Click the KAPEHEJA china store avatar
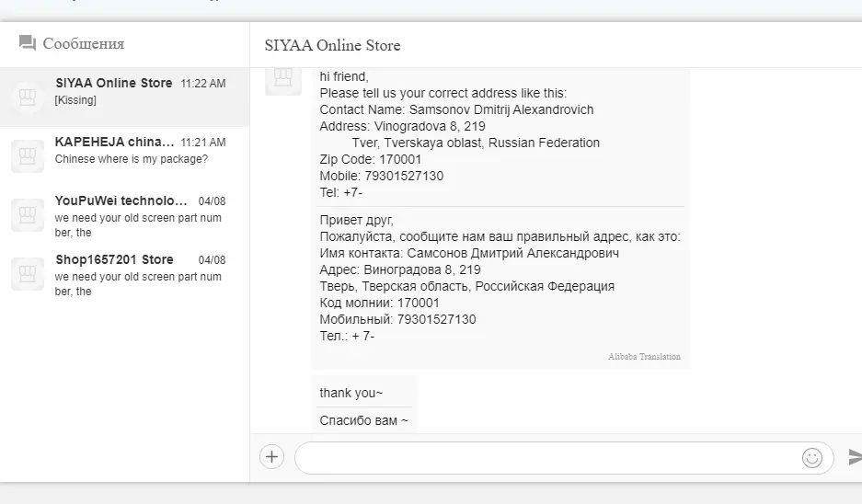Viewport: 862px width, 504px height. click(28, 156)
